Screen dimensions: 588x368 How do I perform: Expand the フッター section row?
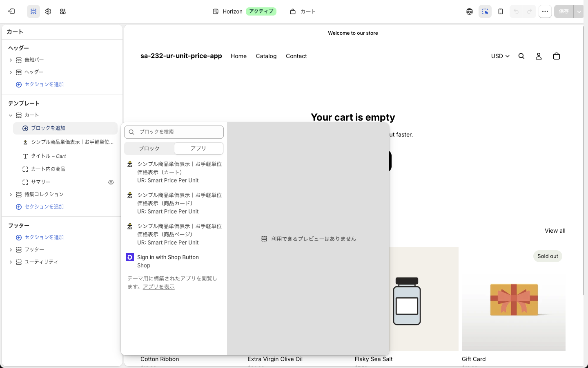pyautogui.click(x=11, y=250)
